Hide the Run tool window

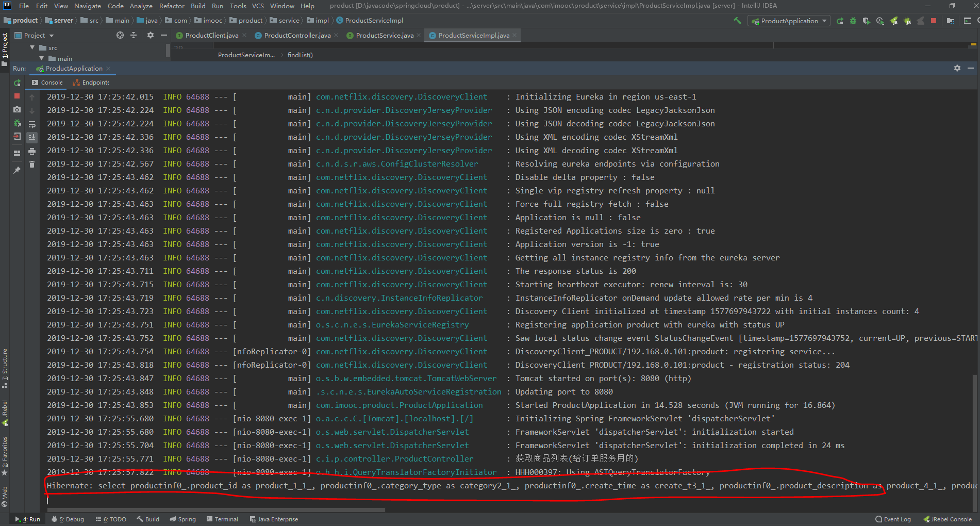(x=971, y=68)
